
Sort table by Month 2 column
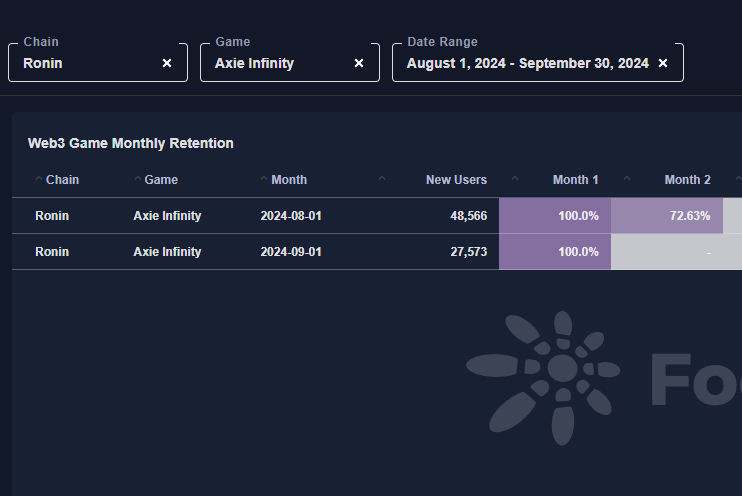coord(687,180)
